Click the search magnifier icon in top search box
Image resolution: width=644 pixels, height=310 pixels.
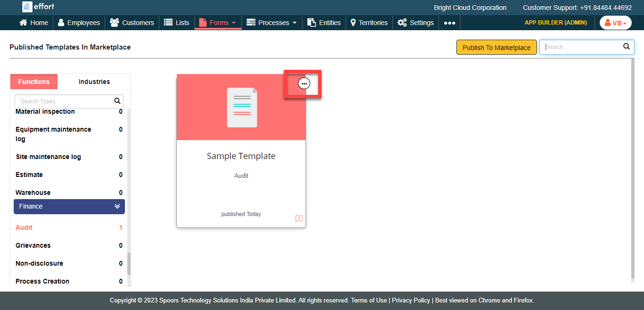[x=626, y=47]
